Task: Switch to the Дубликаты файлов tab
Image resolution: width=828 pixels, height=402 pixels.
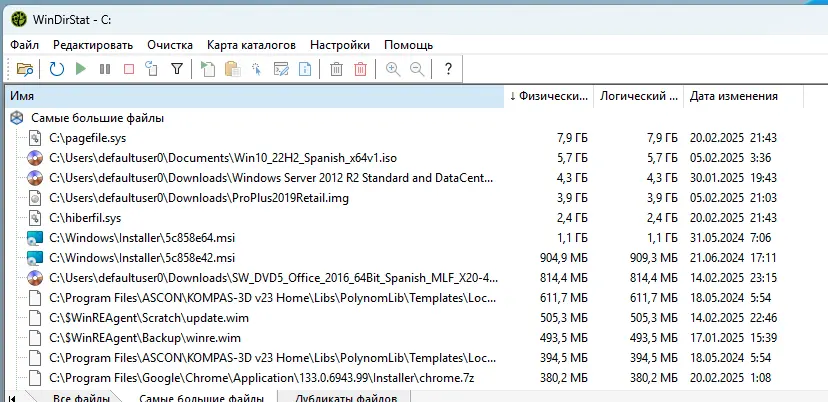Action: (345, 397)
